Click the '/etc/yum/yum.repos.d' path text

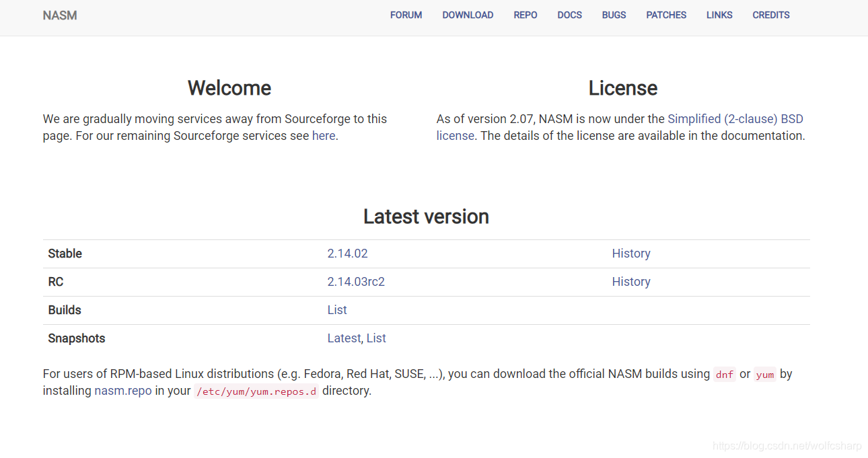[x=256, y=391]
